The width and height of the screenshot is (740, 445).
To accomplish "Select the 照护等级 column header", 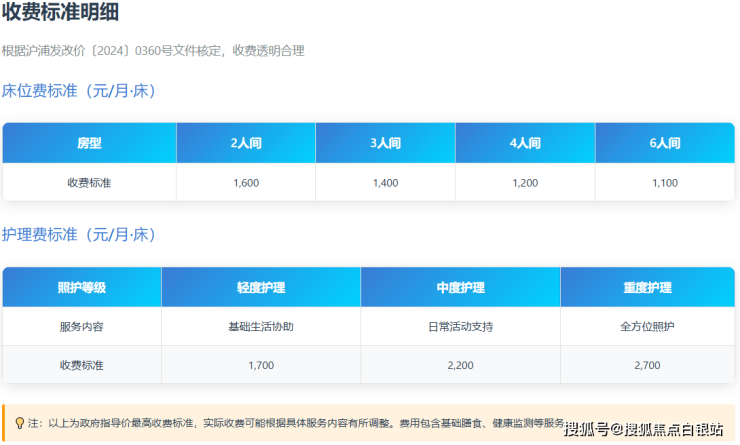I will (81, 288).
